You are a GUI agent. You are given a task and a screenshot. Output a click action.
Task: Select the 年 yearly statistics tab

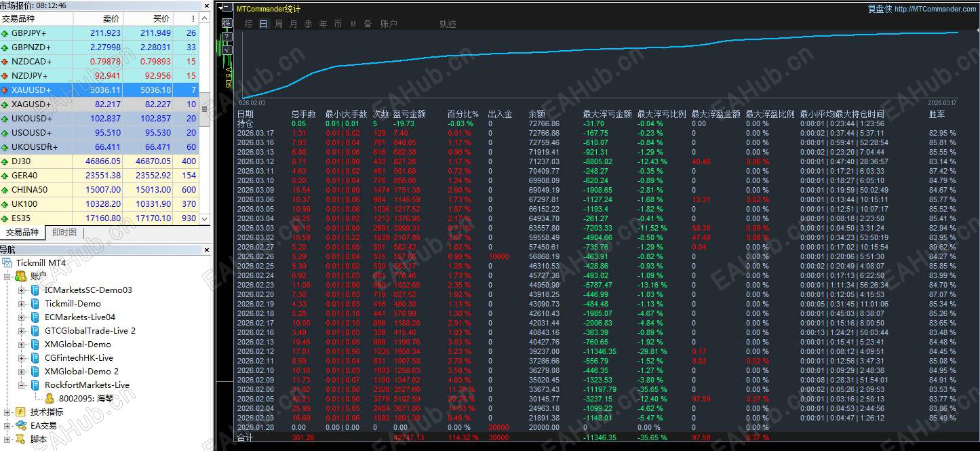[323, 24]
